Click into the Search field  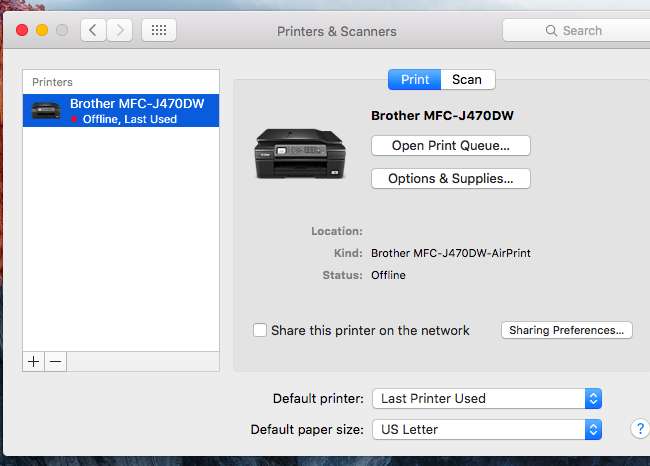coord(590,31)
